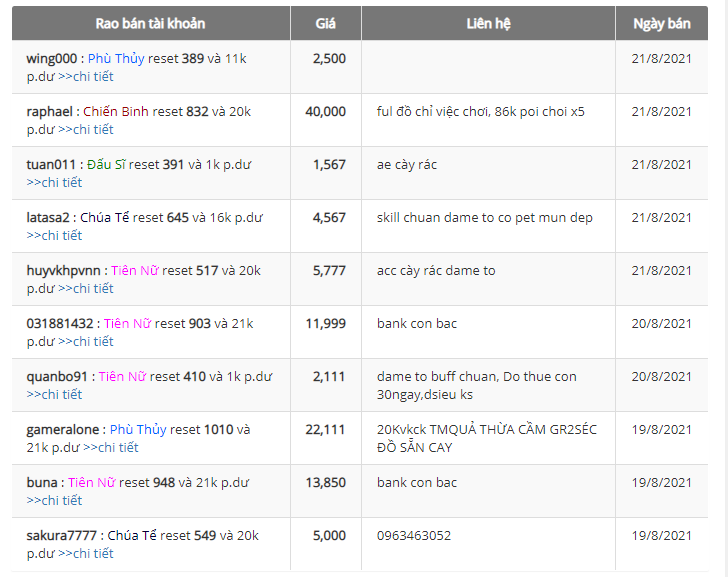Viewport: 728px width, 577px height.
Task: Click the Rao bán tài khoản column header
Action: tap(151, 23)
